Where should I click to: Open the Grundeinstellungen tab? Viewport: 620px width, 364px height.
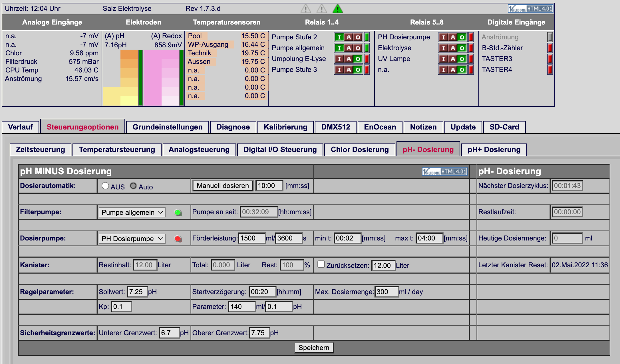point(168,127)
